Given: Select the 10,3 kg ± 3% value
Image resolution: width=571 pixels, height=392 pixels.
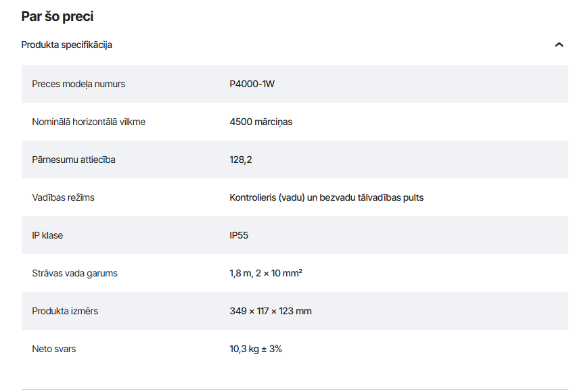Looking at the screenshot, I should coord(256,349).
